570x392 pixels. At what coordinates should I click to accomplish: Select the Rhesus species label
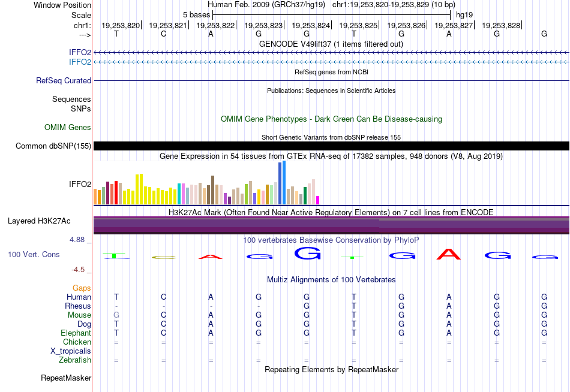[78, 306]
